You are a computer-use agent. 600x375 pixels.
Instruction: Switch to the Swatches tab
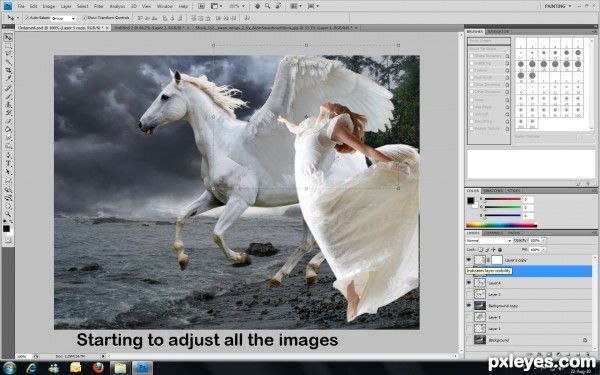[493, 191]
